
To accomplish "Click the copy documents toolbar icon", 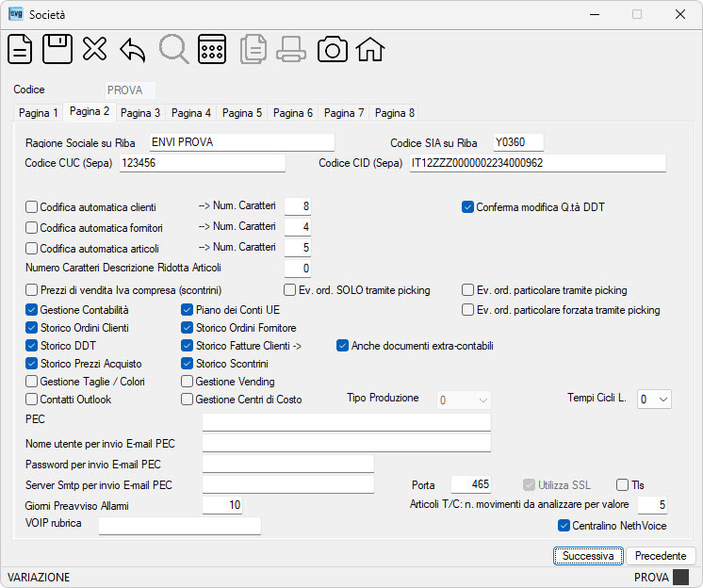I will pos(253,49).
